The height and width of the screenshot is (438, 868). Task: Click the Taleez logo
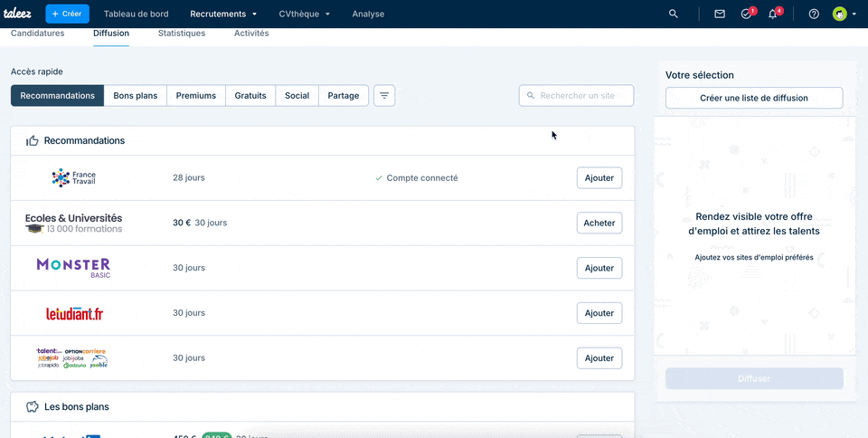[17, 14]
